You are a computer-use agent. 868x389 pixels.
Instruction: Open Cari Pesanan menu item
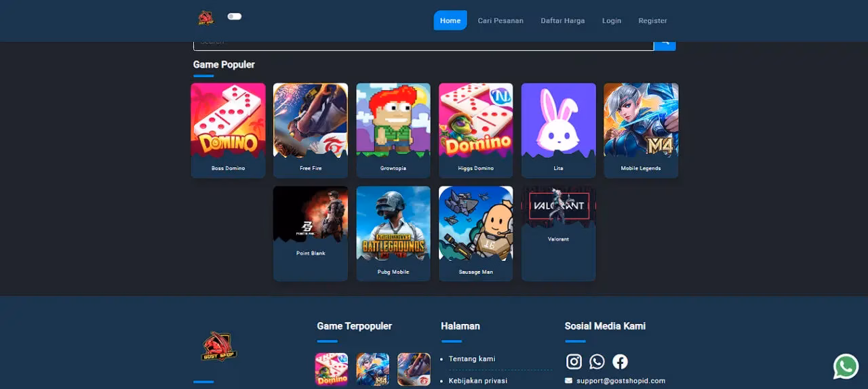[x=500, y=20]
